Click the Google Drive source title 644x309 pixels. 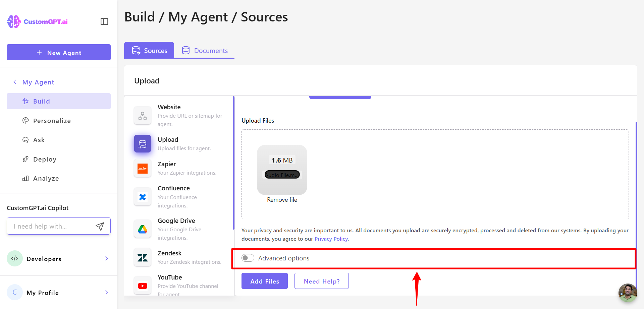(x=176, y=221)
